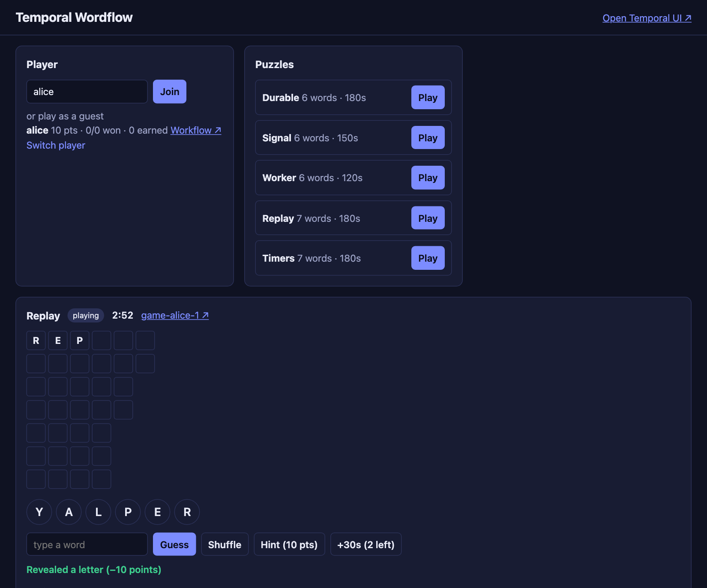Click the playing status badge
The image size is (707, 588).
pos(86,316)
